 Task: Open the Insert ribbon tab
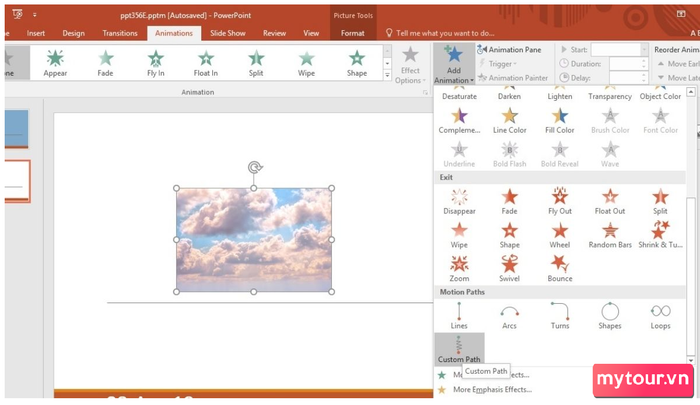pyautogui.click(x=36, y=33)
